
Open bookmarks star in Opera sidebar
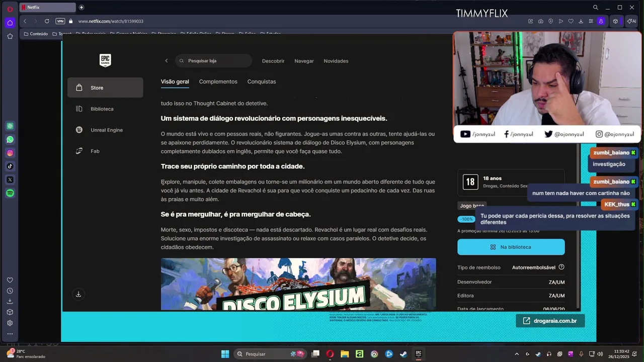(x=10, y=36)
